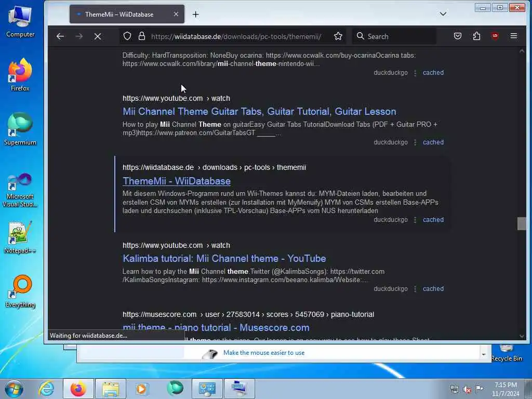The image size is (532, 399).
Task: Open Windows Media Player from taskbar
Action: (142, 389)
